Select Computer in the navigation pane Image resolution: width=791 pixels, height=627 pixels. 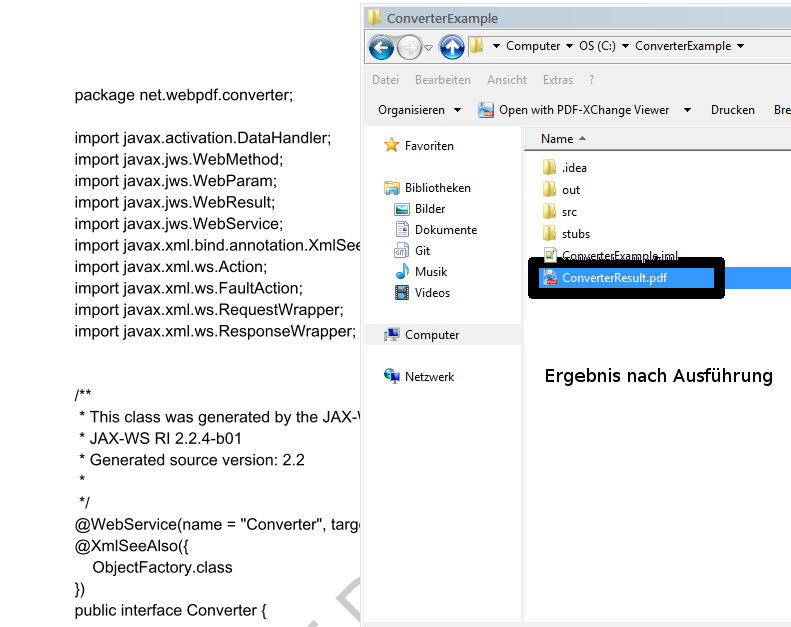tap(431, 335)
